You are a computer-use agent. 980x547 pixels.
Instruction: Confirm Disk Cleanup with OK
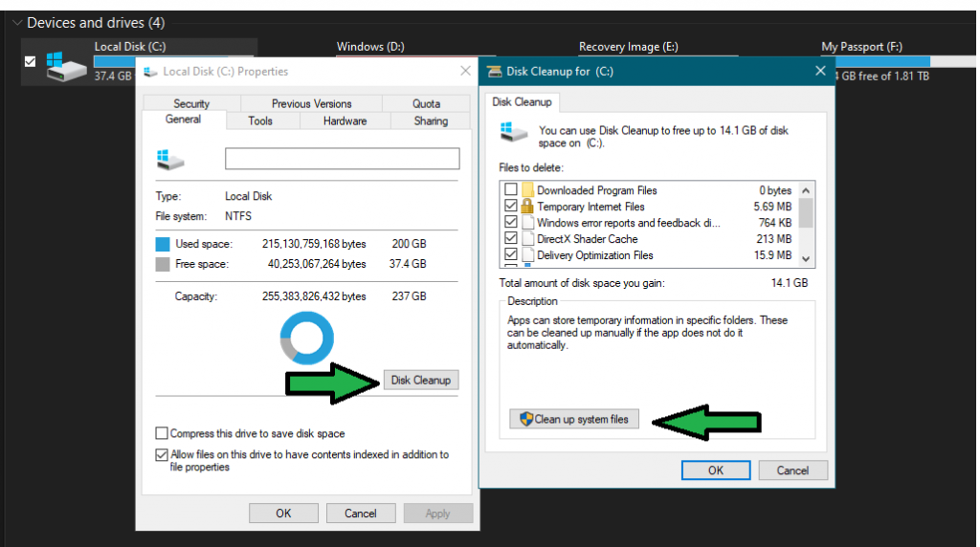(x=716, y=470)
